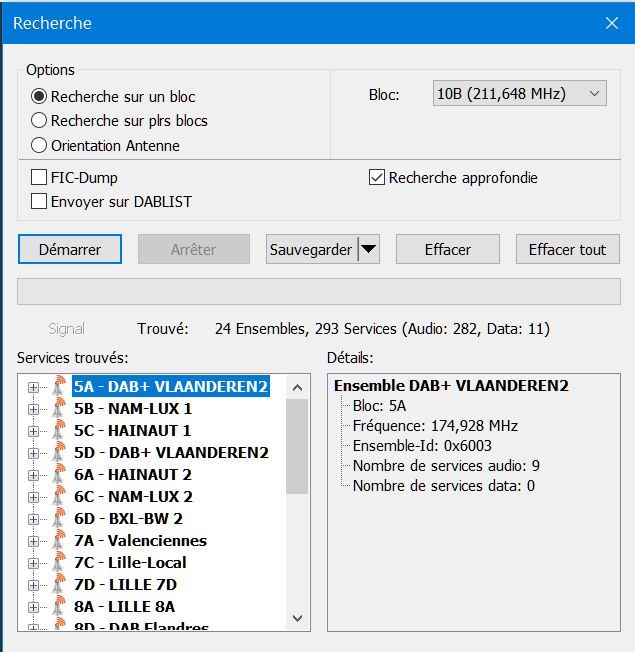Select Recherche sur un bloc radio button
Screen dimensions: 635x652
point(39,96)
